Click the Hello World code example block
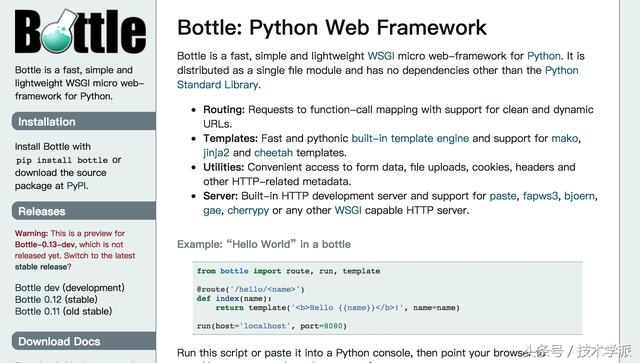Viewport: 640px width, 363px height. click(x=387, y=298)
